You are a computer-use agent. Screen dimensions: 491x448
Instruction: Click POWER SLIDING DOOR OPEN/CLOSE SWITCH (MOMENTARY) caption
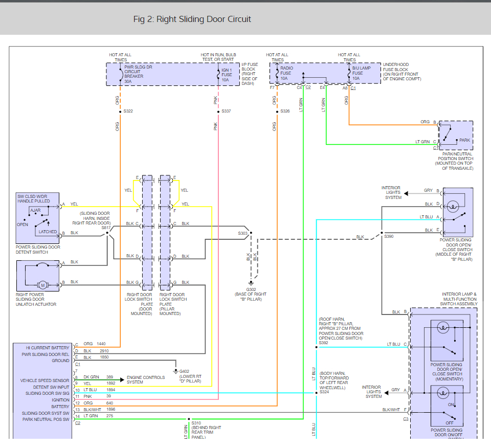447,372
